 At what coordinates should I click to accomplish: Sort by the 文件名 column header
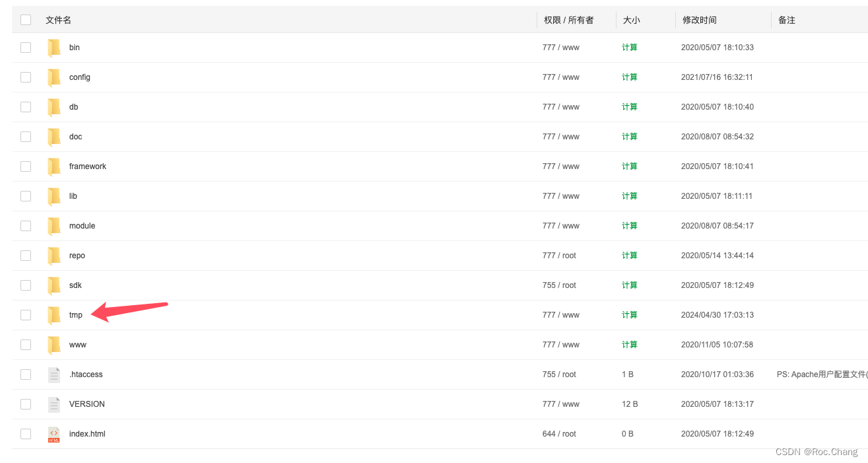[x=58, y=20]
